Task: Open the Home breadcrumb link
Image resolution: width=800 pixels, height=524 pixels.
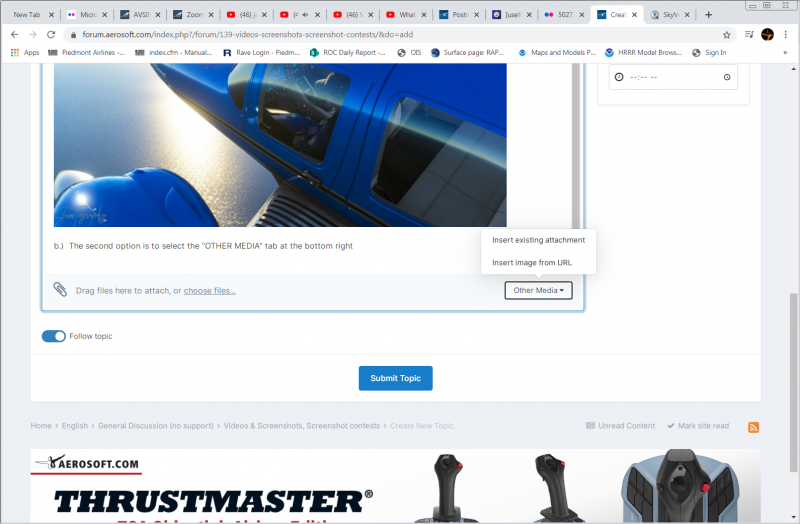Action: (41, 426)
